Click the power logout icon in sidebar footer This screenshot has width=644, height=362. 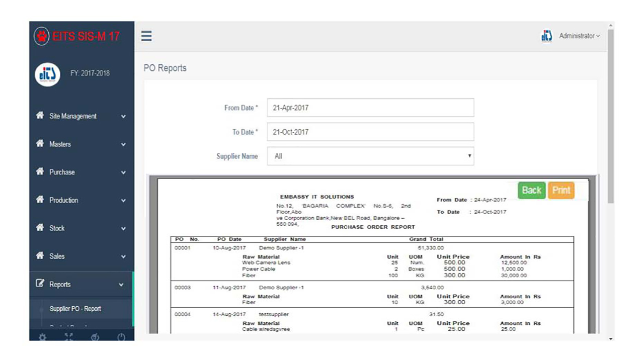click(x=121, y=337)
